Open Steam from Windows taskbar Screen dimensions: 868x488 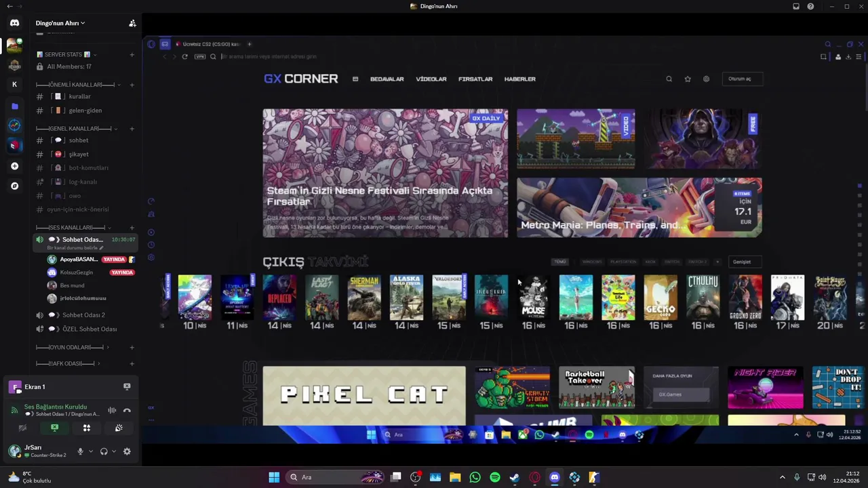(x=515, y=477)
